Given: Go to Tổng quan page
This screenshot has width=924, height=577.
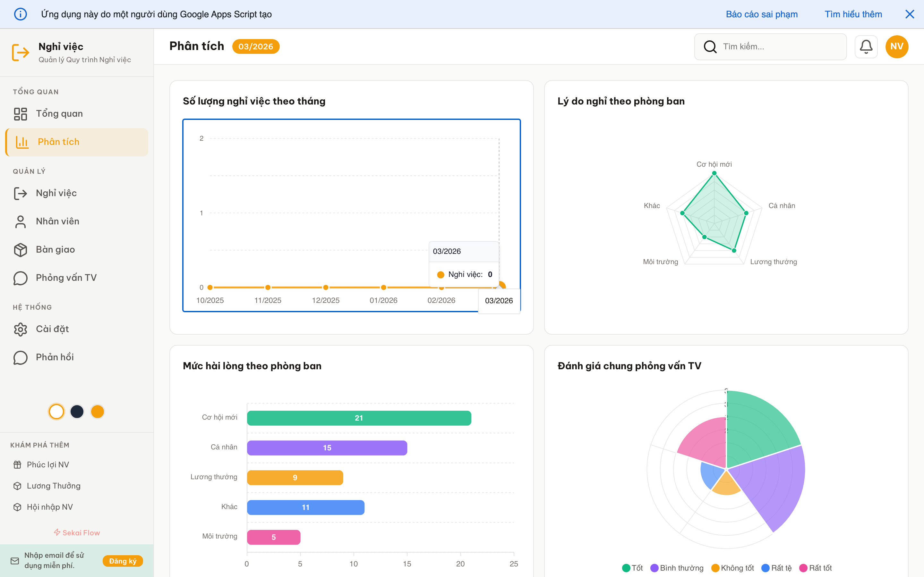Looking at the screenshot, I should (x=59, y=114).
